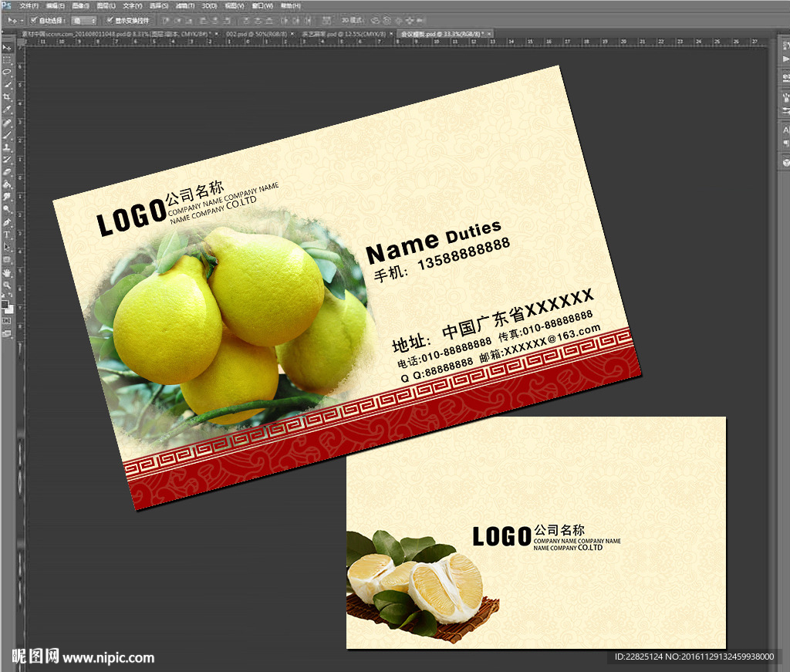Screen dimensions: 790x672
Task: Change the screen mode
Action: click(6, 333)
